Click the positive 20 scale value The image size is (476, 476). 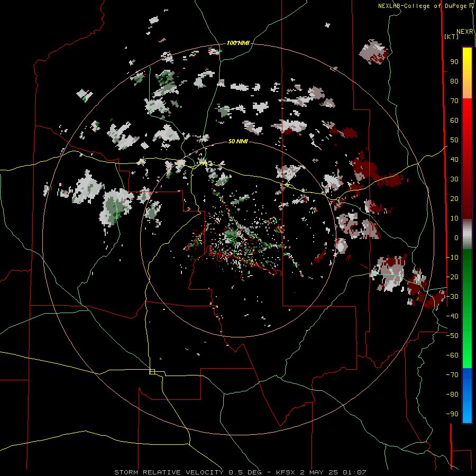tap(454, 199)
